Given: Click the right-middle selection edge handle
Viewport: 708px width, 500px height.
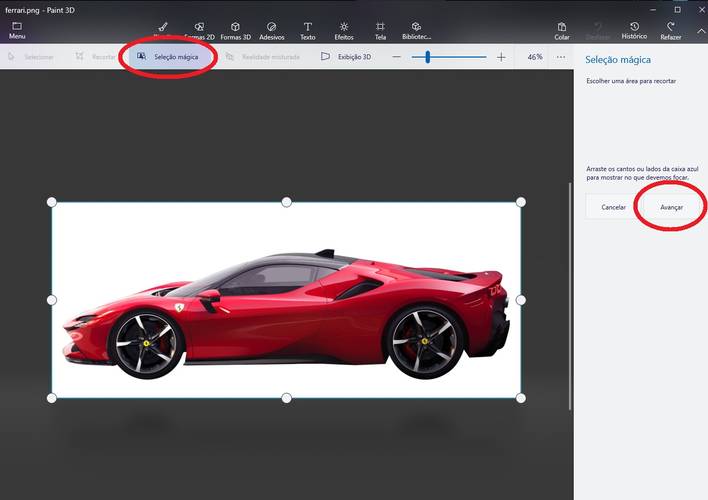Looking at the screenshot, I should click(x=521, y=300).
